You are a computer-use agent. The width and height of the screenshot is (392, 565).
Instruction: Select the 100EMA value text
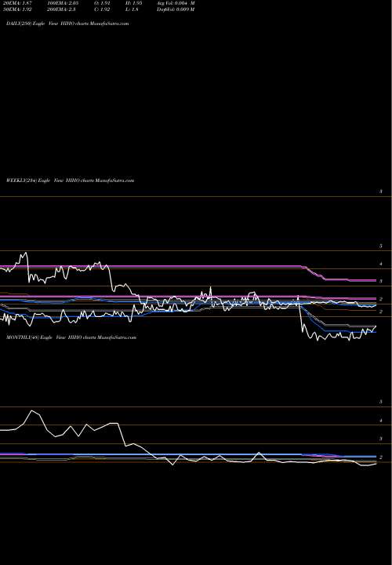coord(63,3)
